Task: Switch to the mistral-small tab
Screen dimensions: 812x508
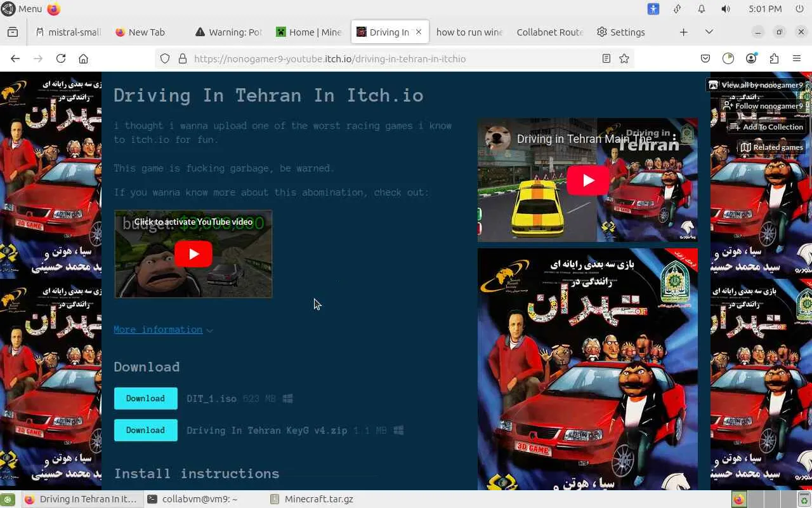Action: 69,32
